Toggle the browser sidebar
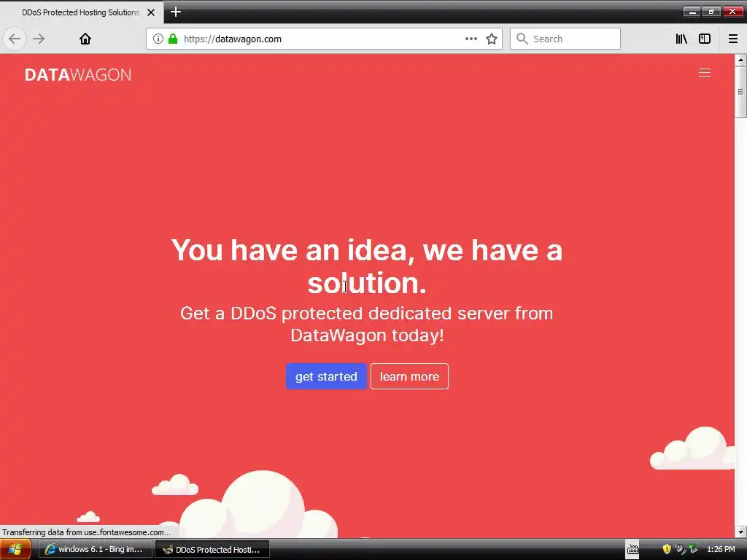 tap(705, 39)
